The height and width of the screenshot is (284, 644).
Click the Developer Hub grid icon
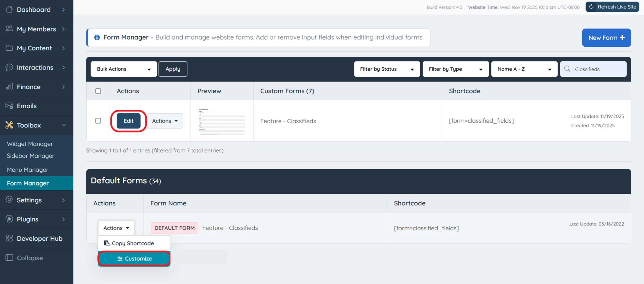pyautogui.click(x=9, y=238)
